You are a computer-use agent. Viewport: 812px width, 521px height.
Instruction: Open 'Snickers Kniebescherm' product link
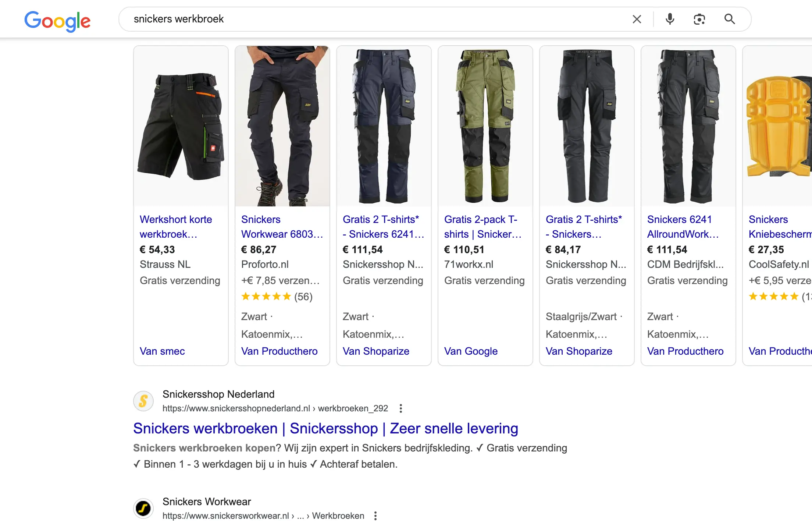[780, 227]
